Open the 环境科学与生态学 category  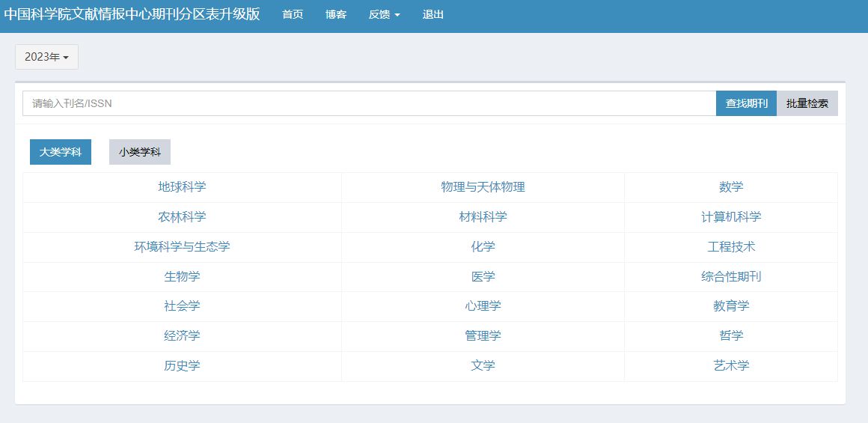click(182, 247)
